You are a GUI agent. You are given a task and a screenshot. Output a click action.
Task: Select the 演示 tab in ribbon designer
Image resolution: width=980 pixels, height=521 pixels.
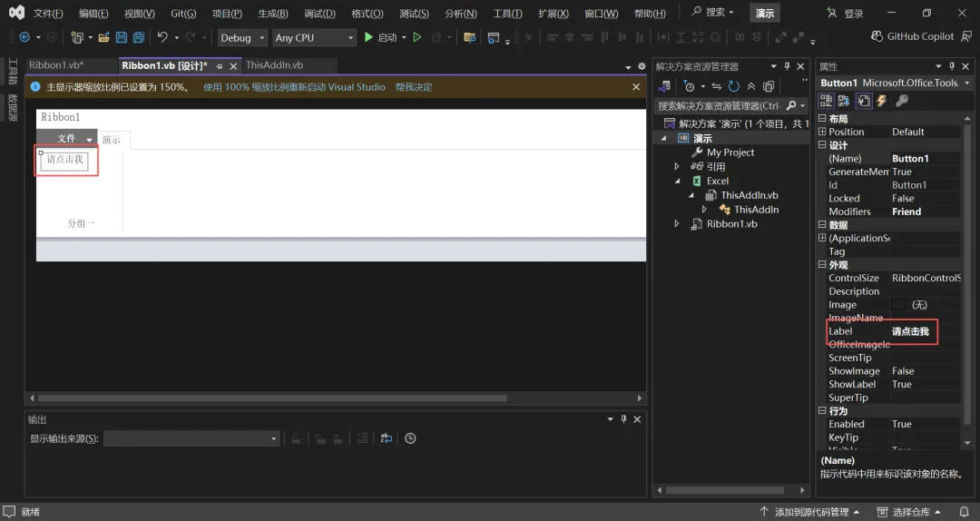point(112,140)
